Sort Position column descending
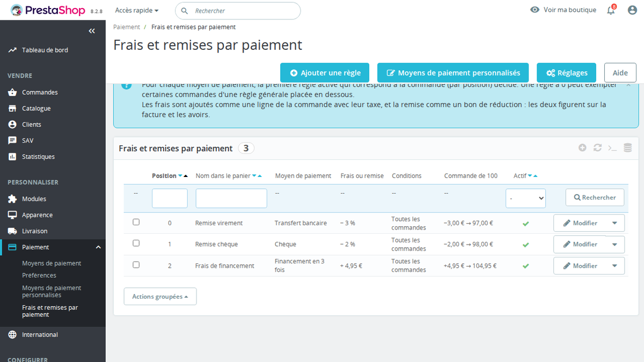 pyautogui.click(x=180, y=176)
